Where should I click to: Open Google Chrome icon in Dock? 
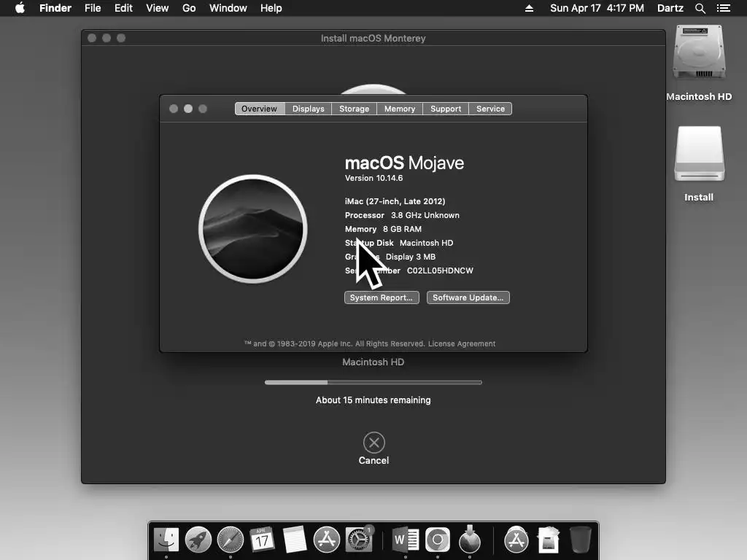tap(438, 540)
